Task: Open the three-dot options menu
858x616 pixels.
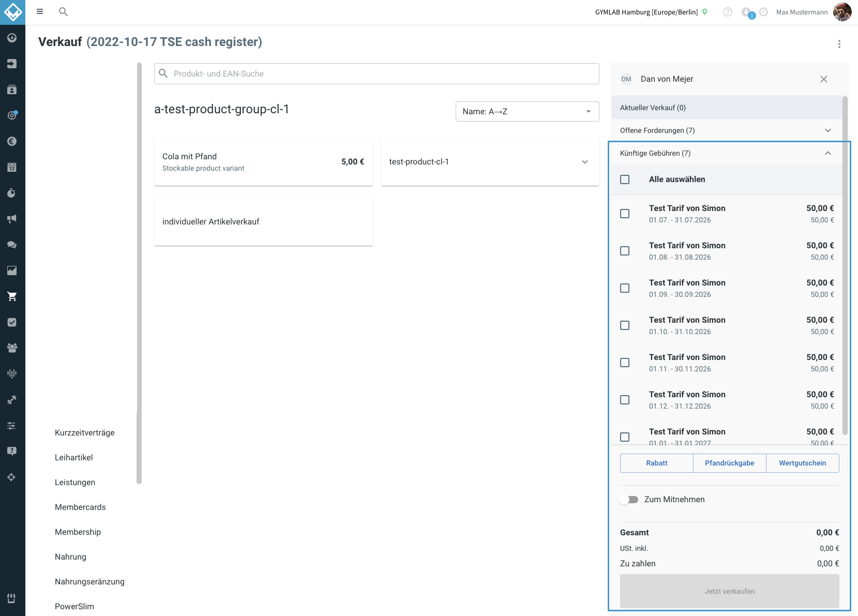Action: pos(839,44)
